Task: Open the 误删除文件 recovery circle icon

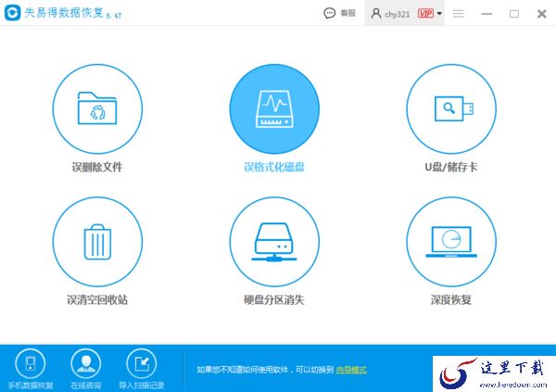Action: (x=97, y=109)
